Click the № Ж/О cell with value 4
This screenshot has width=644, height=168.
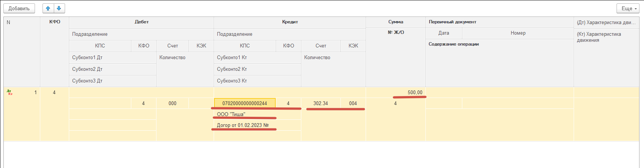395,103
